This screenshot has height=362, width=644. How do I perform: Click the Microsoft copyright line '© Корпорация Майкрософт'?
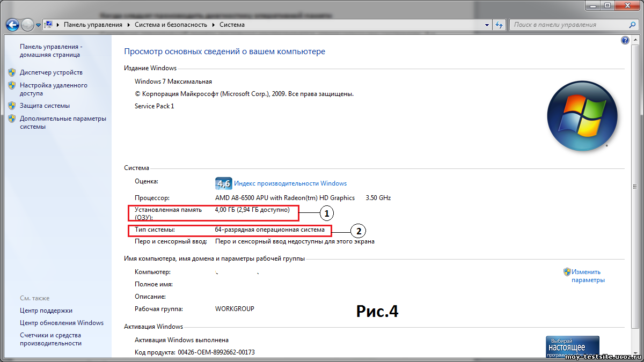[x=244, y=94]
